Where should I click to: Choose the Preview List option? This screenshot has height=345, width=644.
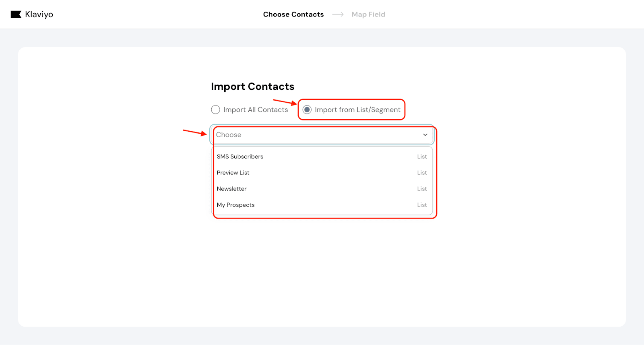click(x=233, y=173)
